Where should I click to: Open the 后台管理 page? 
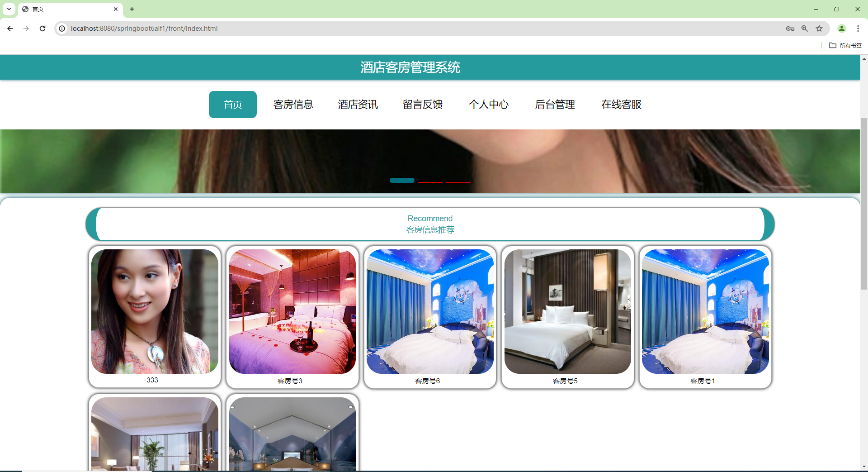(x=555, y=105)
